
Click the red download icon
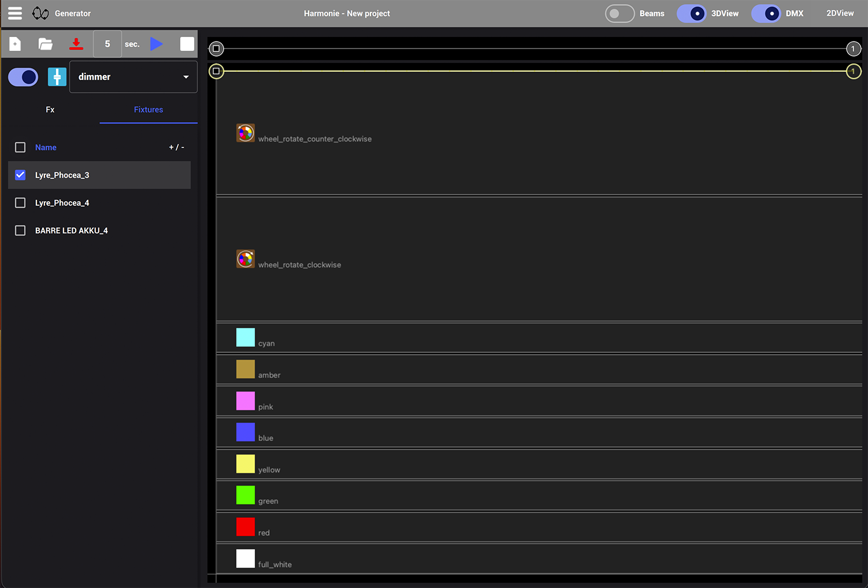tap(76, 44)
